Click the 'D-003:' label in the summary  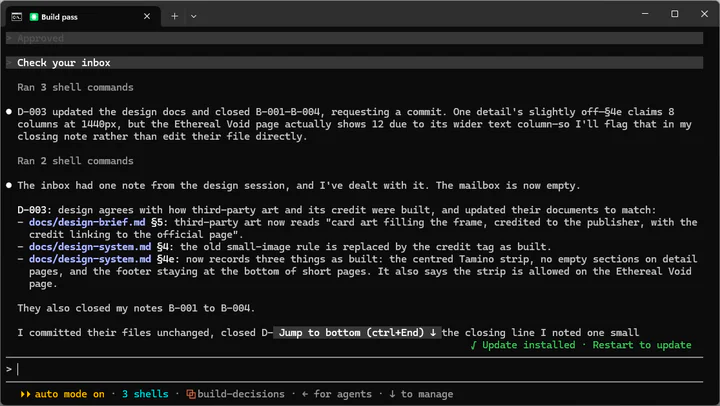point(32,210)
